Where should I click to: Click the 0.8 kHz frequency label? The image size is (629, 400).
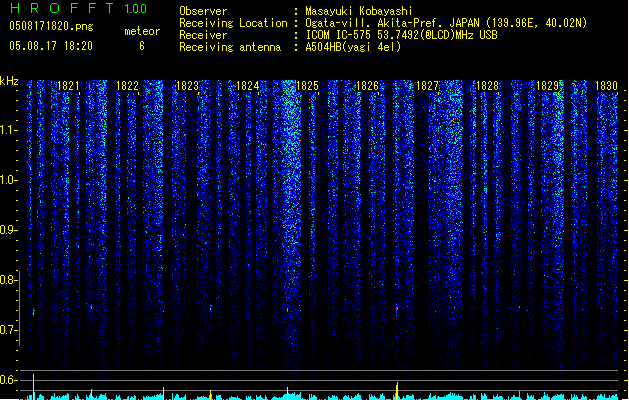pos(8,280)
